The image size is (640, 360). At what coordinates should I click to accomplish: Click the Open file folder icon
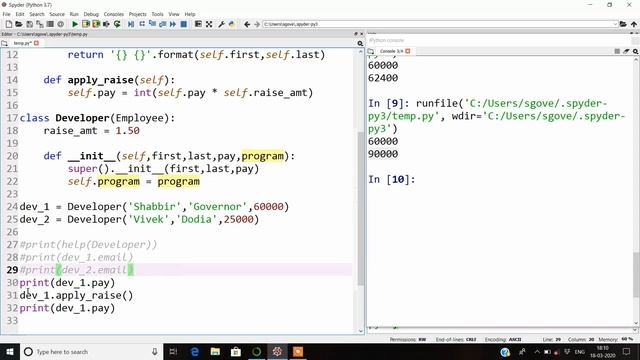[19, 24]
